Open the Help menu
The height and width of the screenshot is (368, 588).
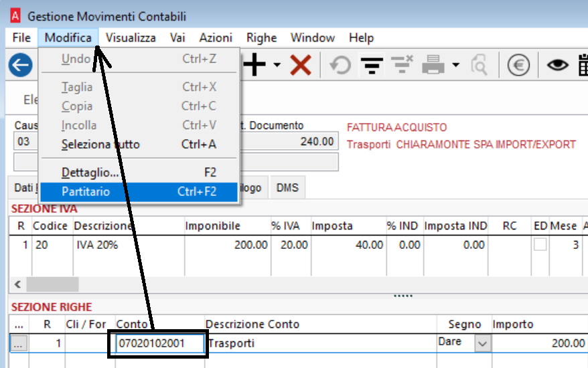361,37
